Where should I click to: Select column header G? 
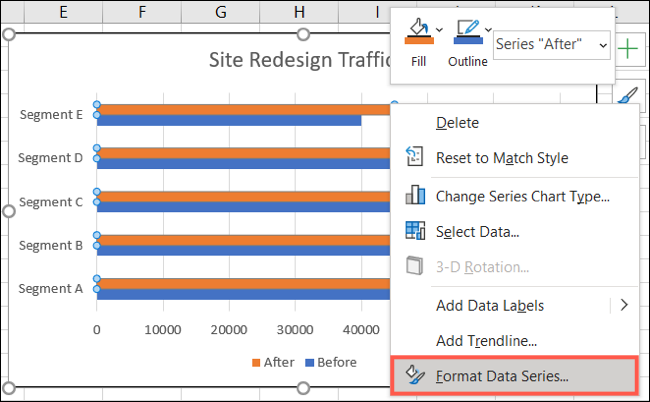click(221, 12)
